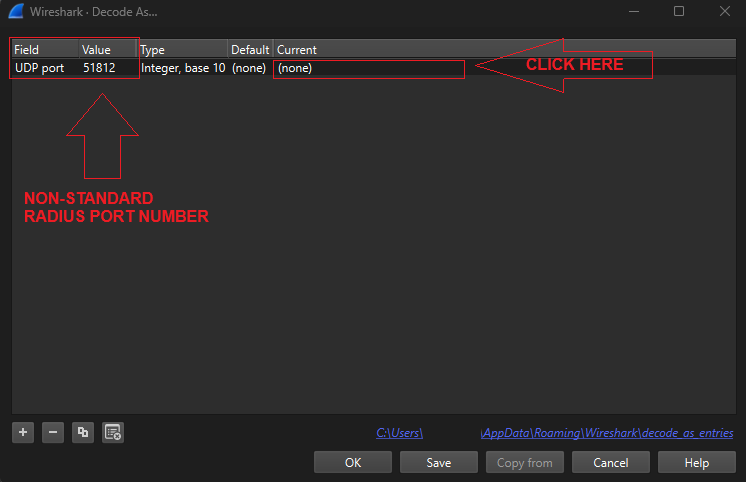Open the decode_as_entries file path link
This screenshot has height=482, width=746.
(607, 433)
